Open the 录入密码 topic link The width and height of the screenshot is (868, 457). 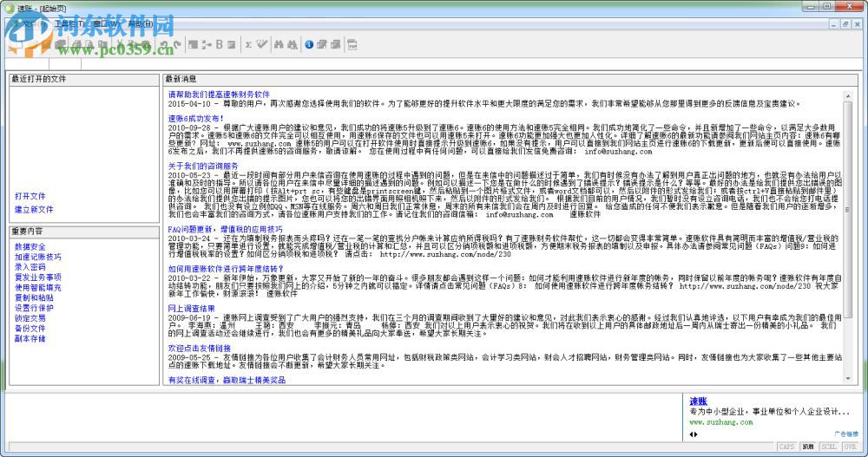tap(30, 267)
